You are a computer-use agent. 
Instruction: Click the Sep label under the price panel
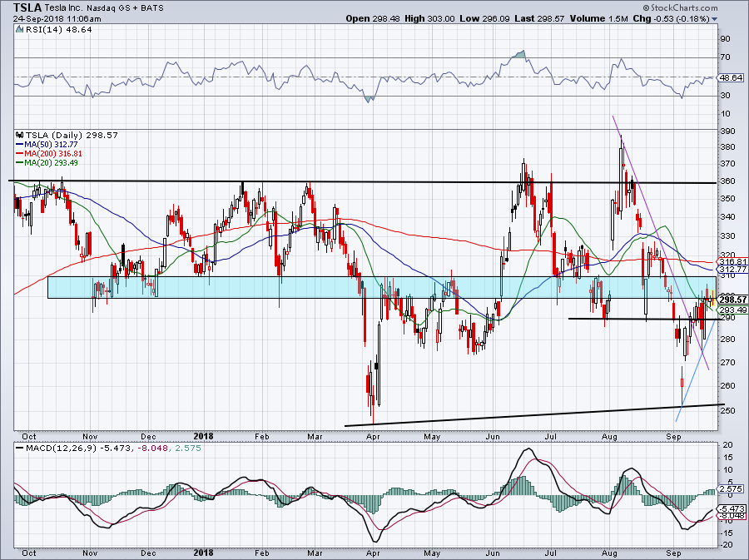(x=673, y=436)
